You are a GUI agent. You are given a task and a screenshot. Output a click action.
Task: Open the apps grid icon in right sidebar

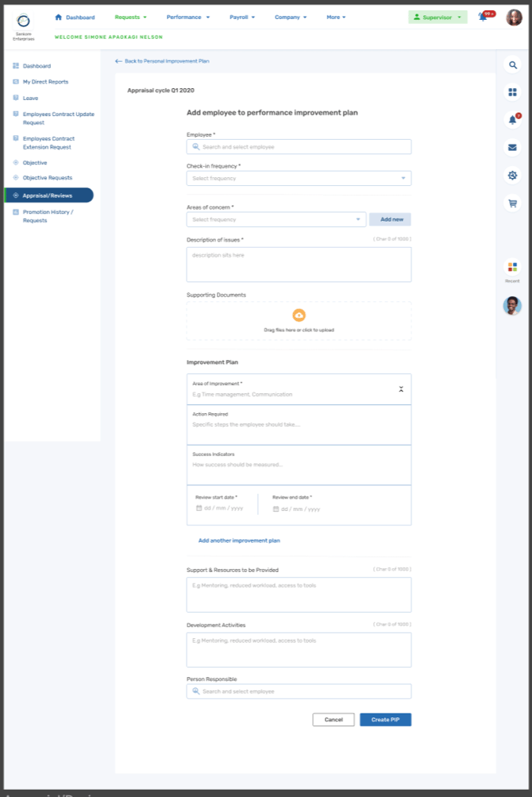(512, 92)
